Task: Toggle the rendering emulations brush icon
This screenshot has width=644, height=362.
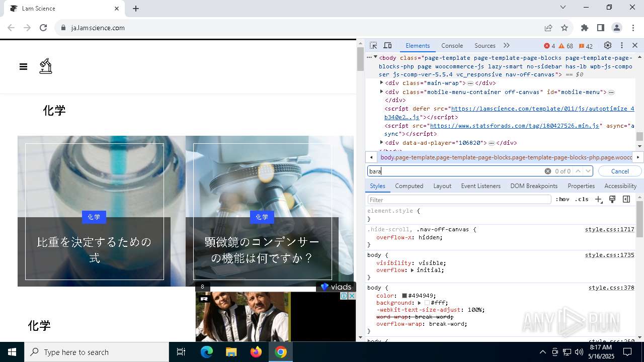Action: tap(612, 200)
